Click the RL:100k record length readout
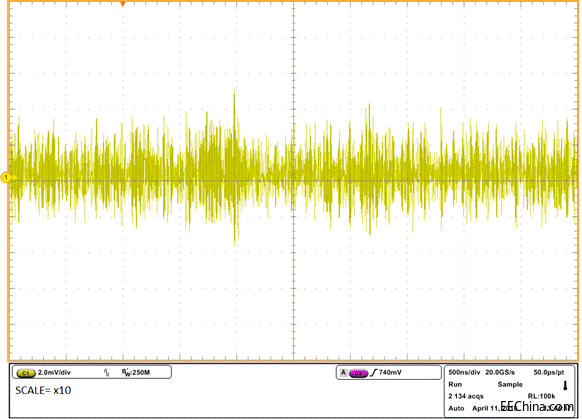The height and width of the screenshot is (419, 582). point(541,396)
